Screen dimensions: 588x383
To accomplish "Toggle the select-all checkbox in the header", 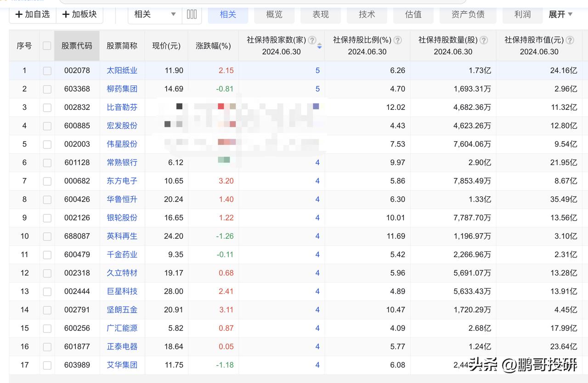I will (x=47, y=46).
